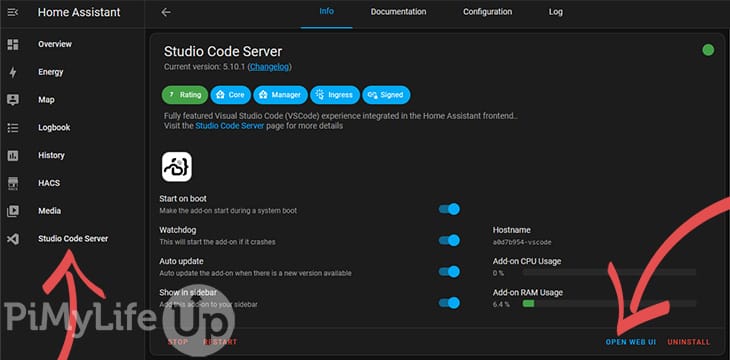Switch to the Log tab

coord(555,12)
